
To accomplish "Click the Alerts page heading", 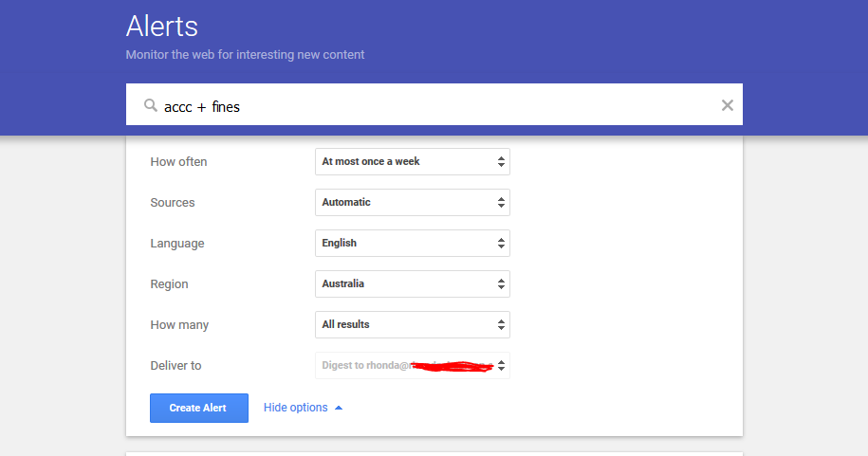I will [162, 26].
